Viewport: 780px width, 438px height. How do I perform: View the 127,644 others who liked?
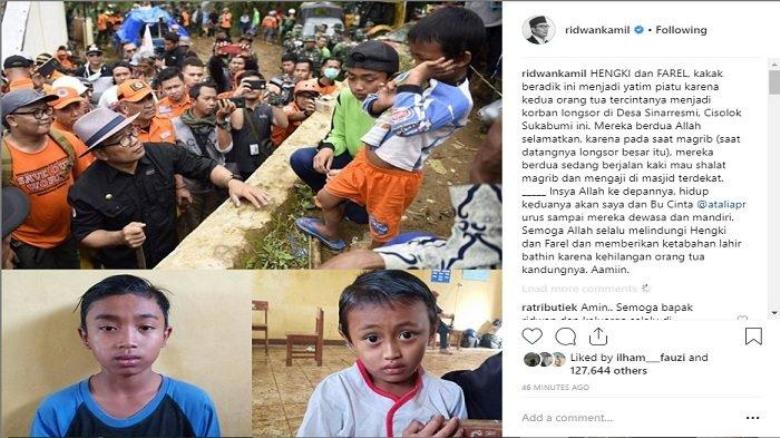pos(608,371)
